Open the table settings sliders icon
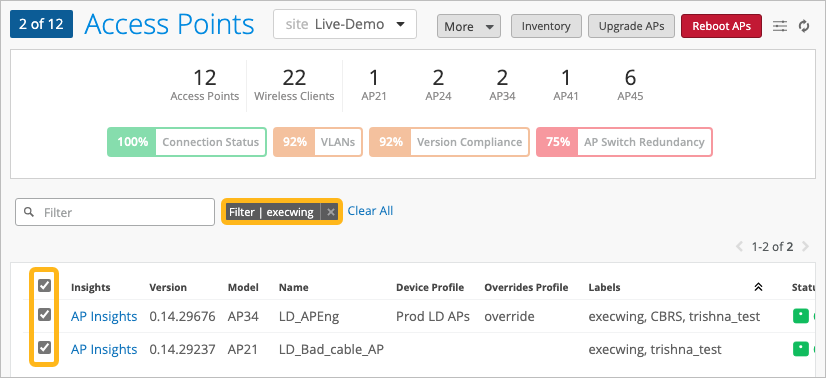Viewport: 826px width, 378px height. (780, 26)
